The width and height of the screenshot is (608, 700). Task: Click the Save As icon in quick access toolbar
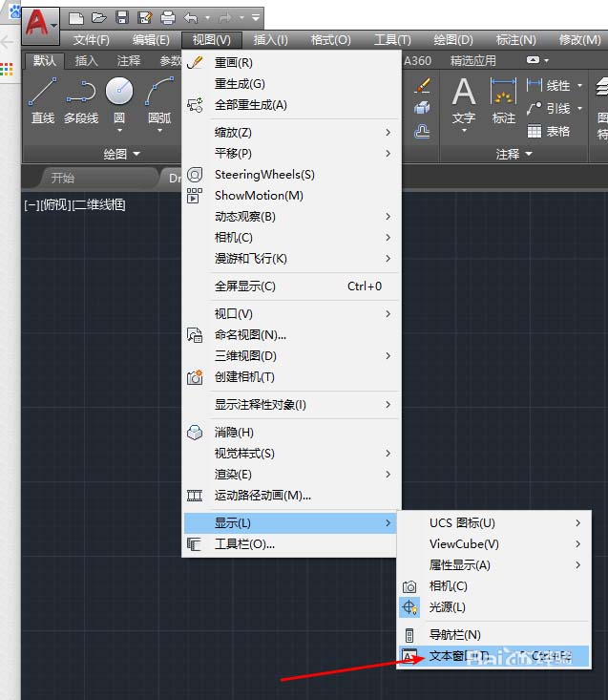click(x=145, y=18)
